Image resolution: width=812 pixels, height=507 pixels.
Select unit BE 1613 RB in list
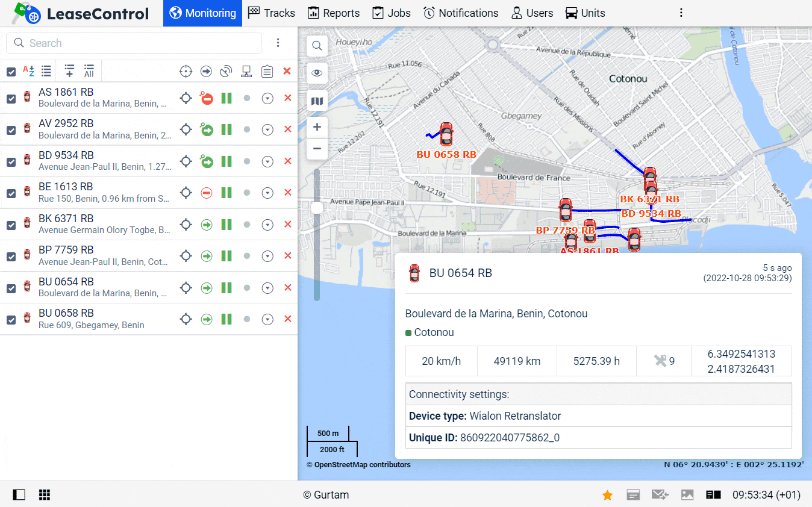tap(66, 187)
